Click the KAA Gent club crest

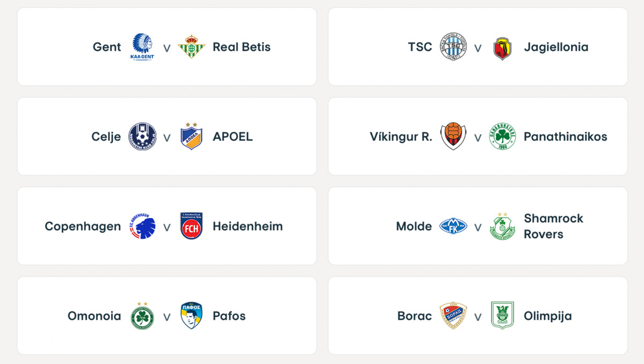click(142, 47)
